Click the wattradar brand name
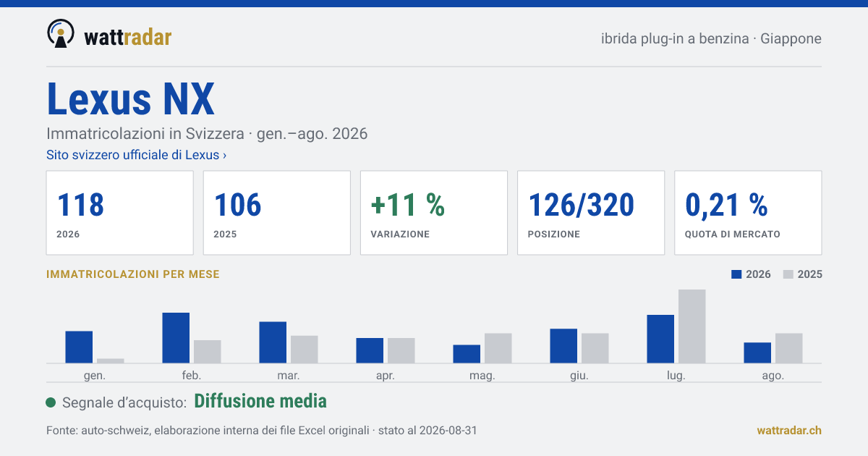 pyautogui.click(x=128, y=38)
